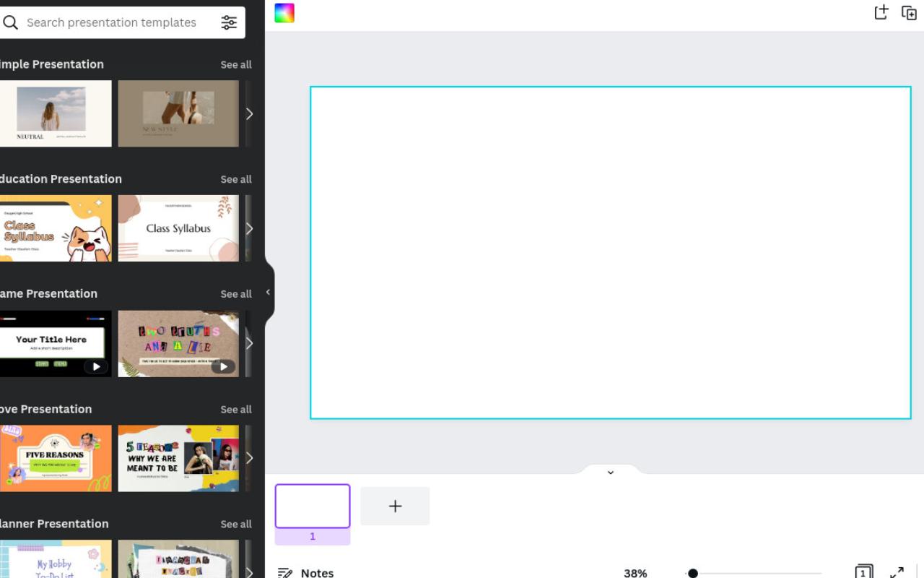924x578 pixels.
Task: Show more Simple Presentation templates arrow
Action: pos(249,114)
